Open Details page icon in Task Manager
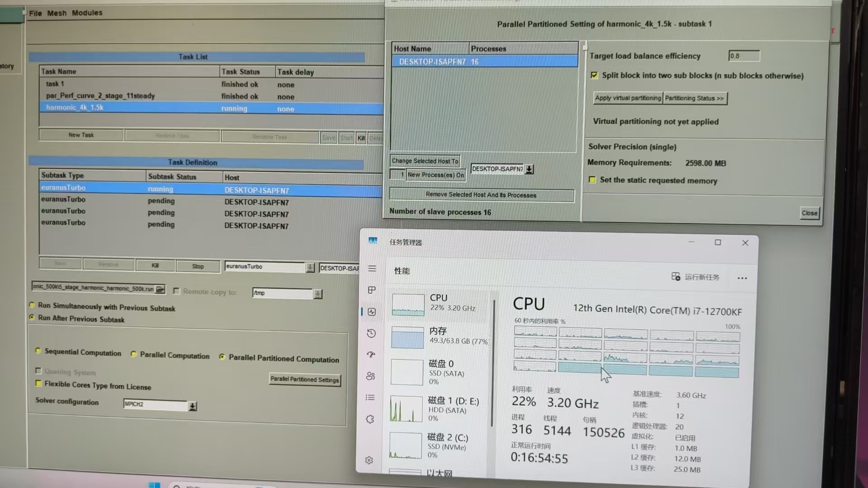 click(370, 398)
